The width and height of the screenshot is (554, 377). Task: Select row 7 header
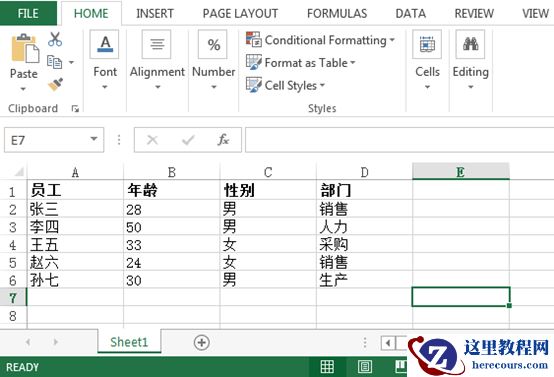click(x=13, y=298)
